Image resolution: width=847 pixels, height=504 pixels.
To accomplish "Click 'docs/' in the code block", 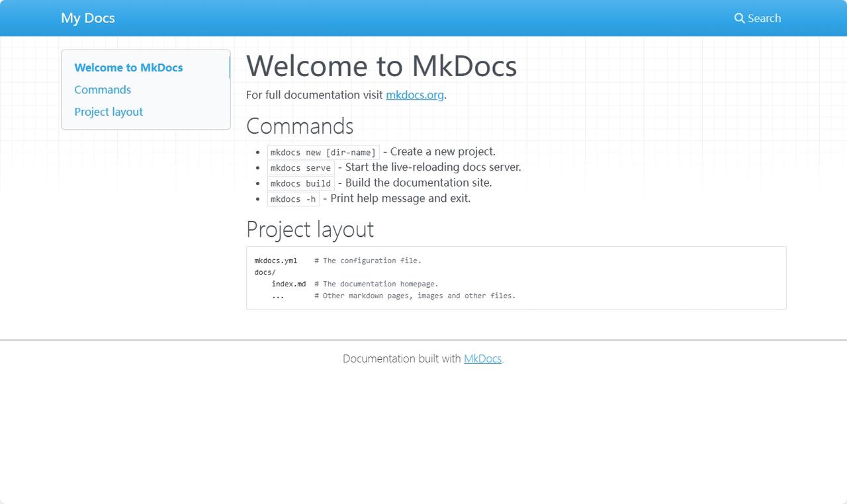I will (265, 273).
